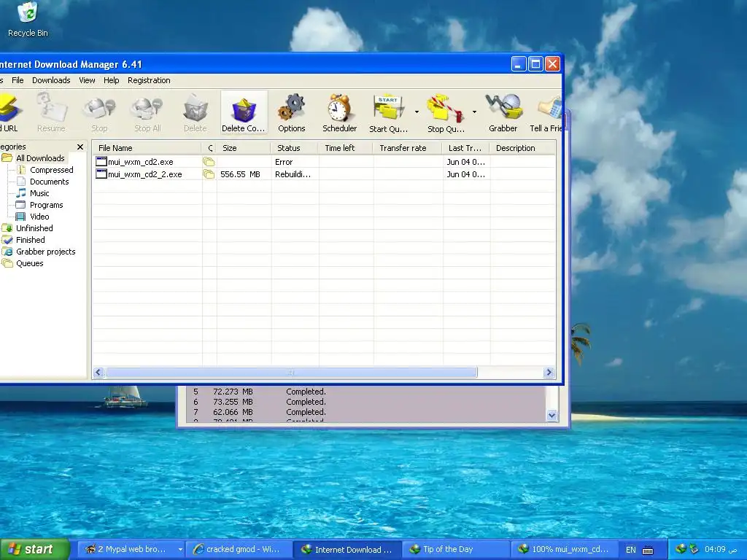Select Unfinished category

(34, 228)
